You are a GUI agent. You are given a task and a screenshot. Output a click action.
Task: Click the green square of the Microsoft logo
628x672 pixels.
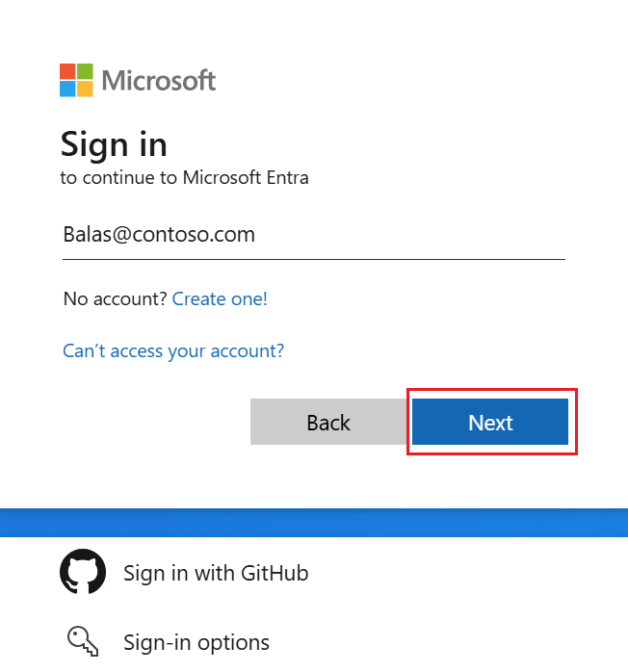85,71
